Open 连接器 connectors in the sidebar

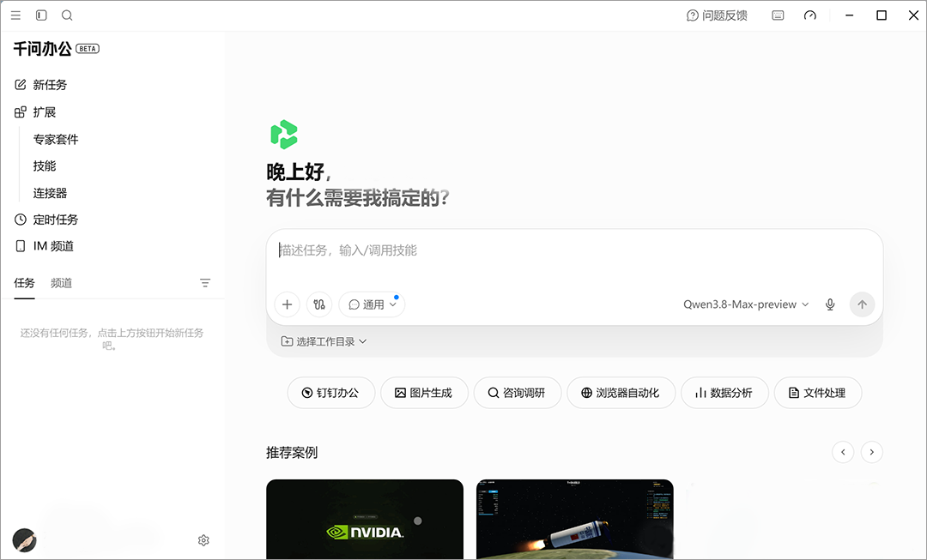[x=51, y=193]
